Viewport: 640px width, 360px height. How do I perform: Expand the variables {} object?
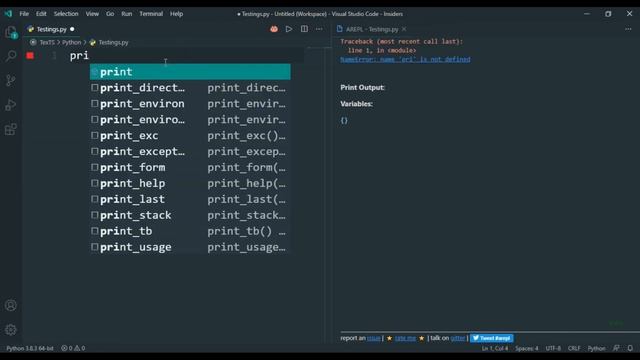(x=344, y=120)
